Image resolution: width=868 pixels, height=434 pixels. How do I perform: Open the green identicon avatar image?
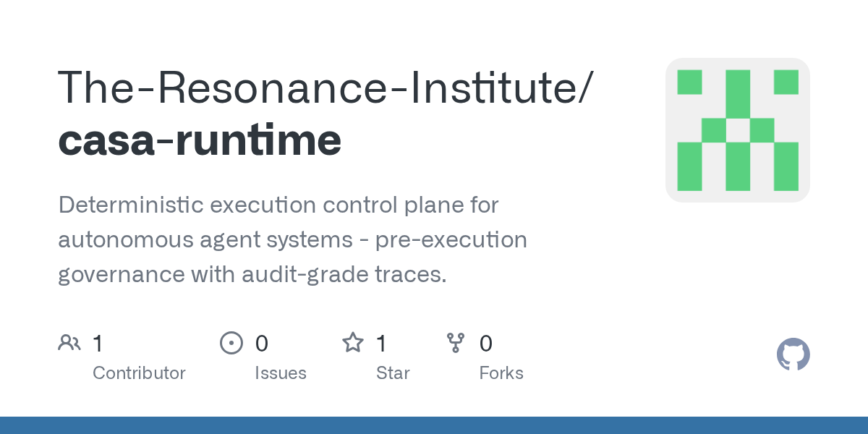[x=737, y=130]
